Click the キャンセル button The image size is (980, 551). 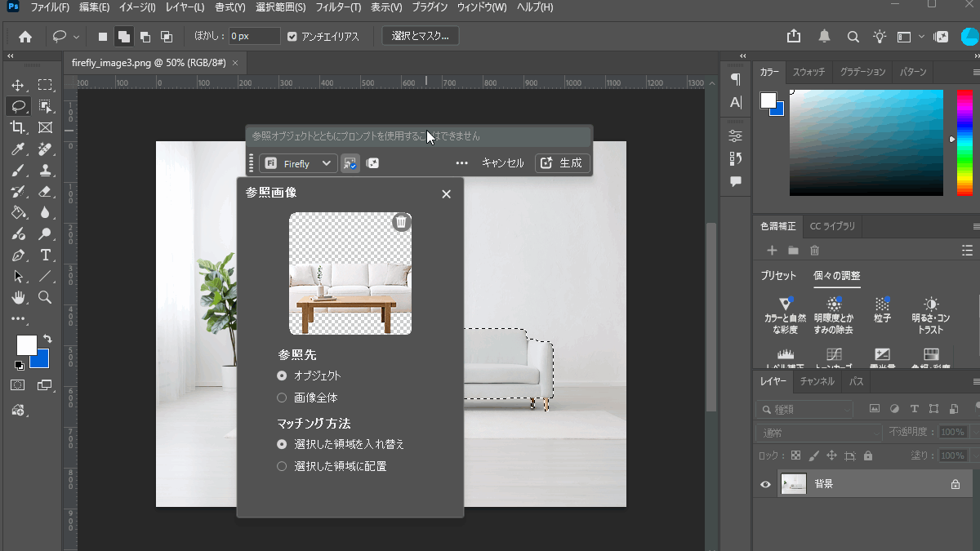(502, 163)
